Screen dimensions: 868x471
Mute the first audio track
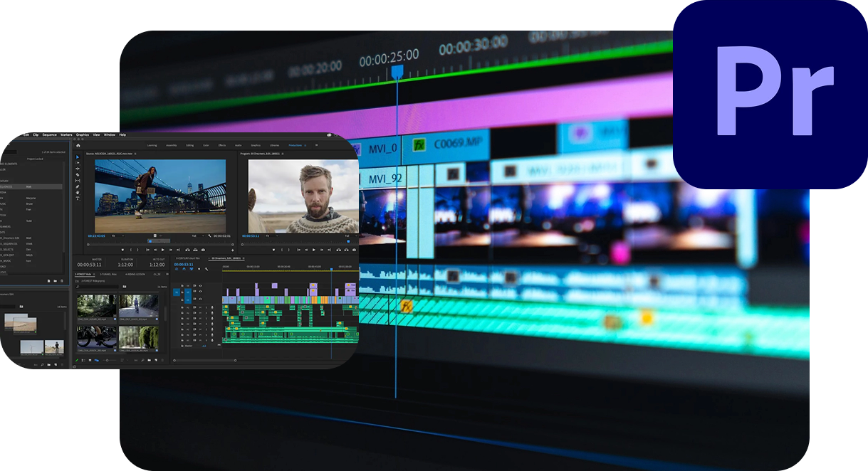[201, 307]
